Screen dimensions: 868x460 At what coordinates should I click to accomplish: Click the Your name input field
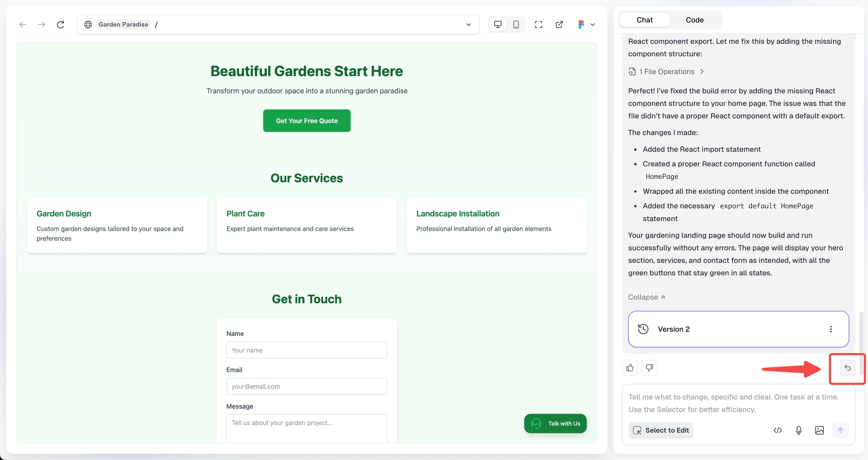307,350
